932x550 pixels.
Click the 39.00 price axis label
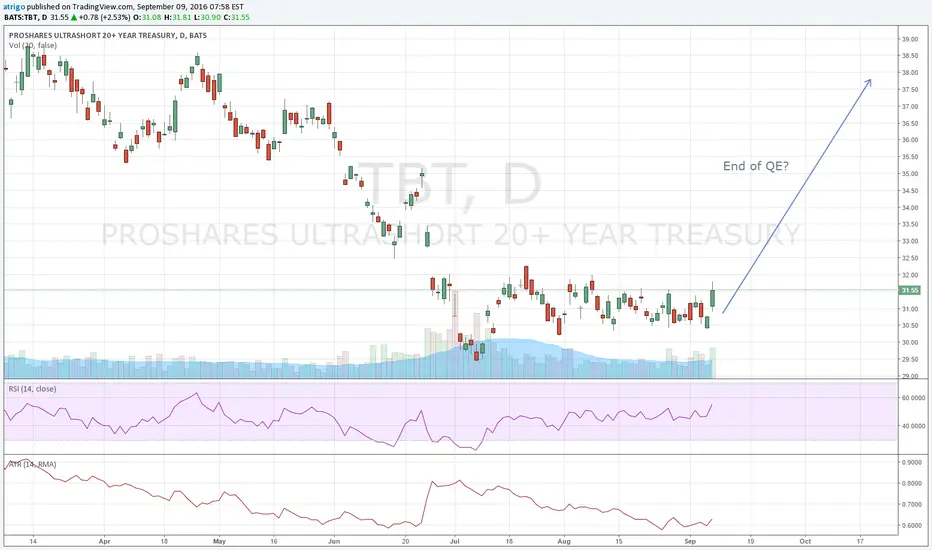click(x=910, y=39)
